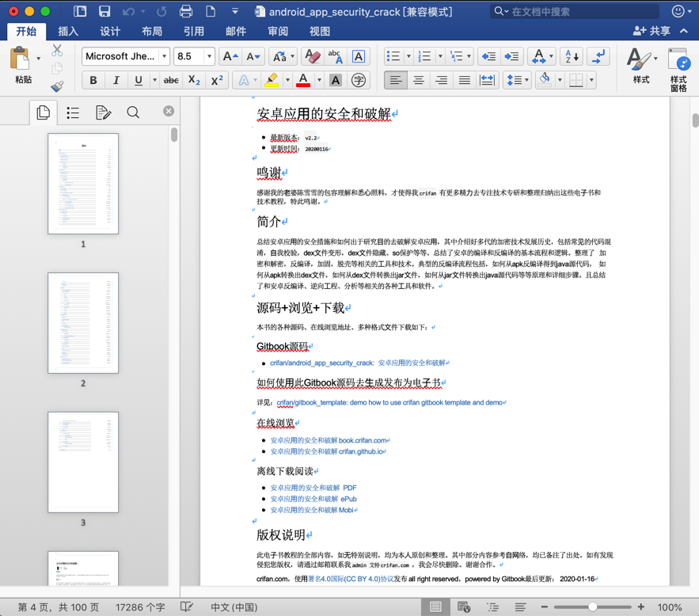Expand the change case Aa dropdown
This screenshot has width=699, height=616.
[x=292, y=56]
